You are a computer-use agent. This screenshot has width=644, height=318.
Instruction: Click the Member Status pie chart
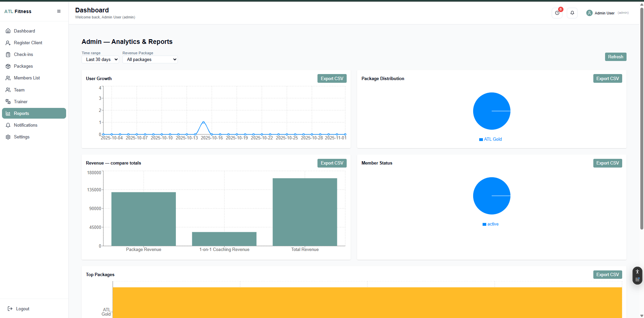(492, 196)
